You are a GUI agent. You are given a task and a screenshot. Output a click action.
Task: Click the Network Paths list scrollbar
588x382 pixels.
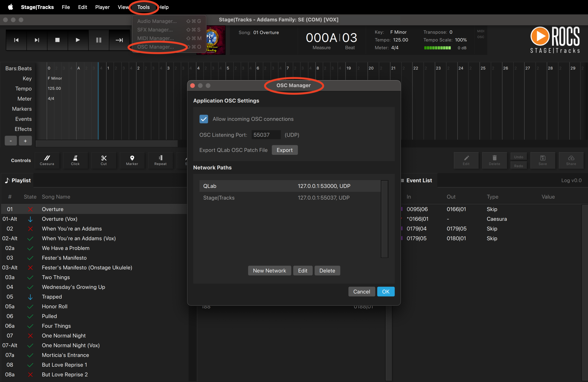384,219
